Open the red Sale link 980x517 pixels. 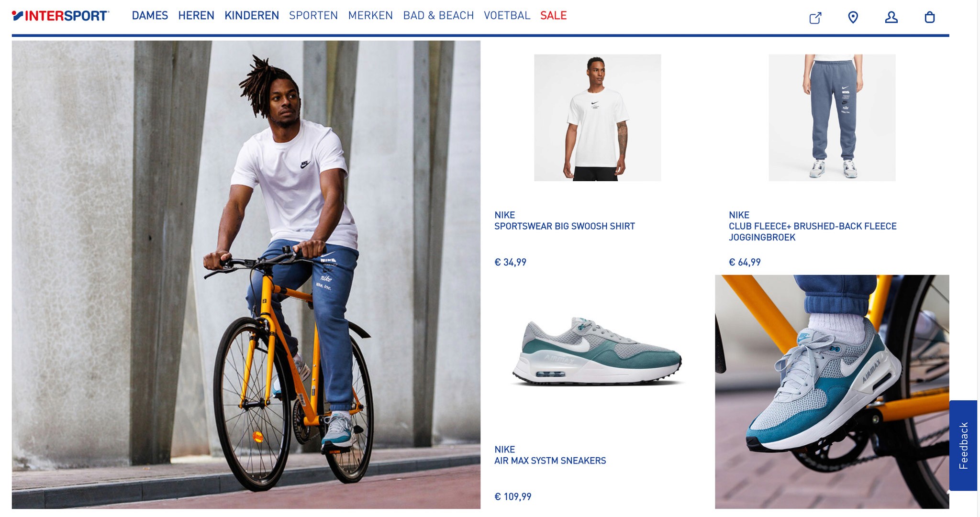click(x=554, y=16)
